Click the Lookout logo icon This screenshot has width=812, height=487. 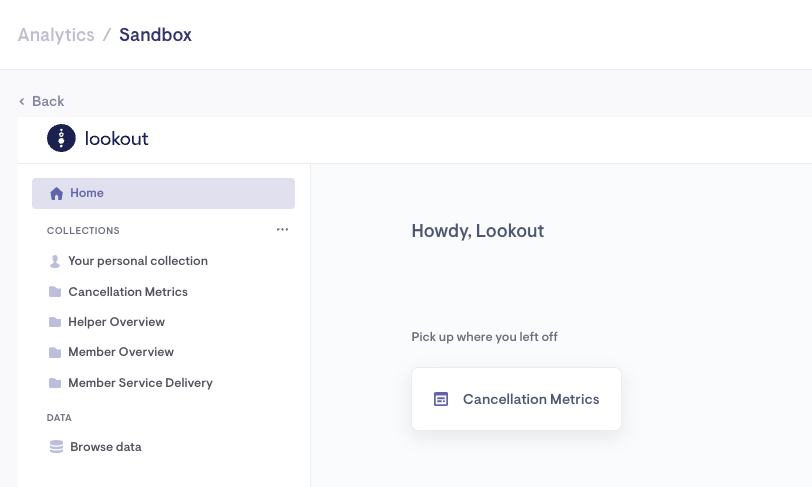tap(61, 138)
